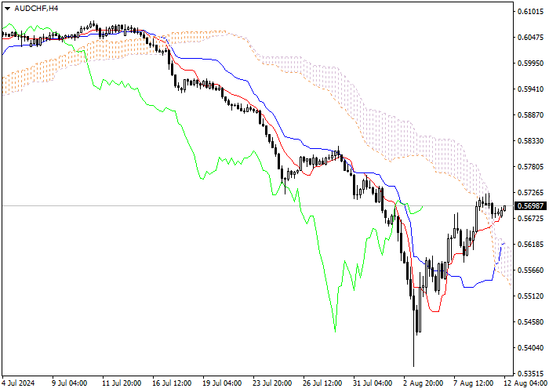Click the 23 Jul 20:00 time label
Screen dimensions: 549x392
(272, 383)
